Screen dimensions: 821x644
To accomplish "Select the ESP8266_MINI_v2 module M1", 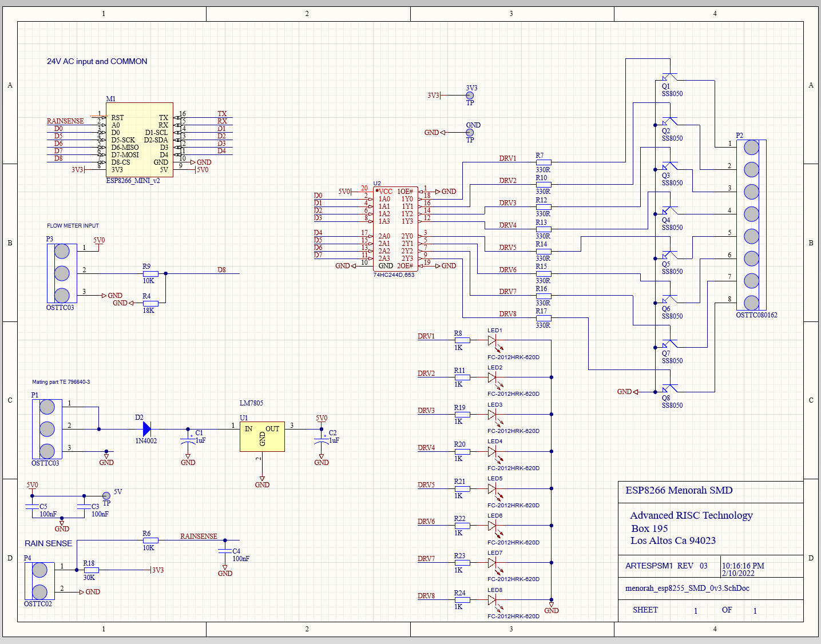I will pyautogui.click(x=139, y=140).
